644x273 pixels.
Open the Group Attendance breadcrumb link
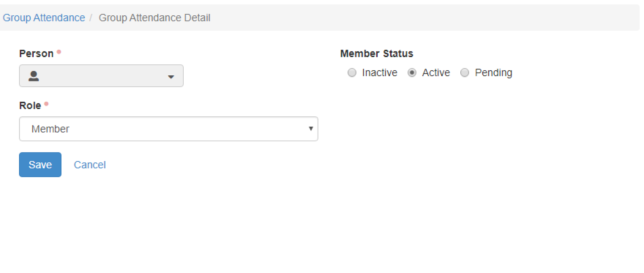click(x=44, y=17)
